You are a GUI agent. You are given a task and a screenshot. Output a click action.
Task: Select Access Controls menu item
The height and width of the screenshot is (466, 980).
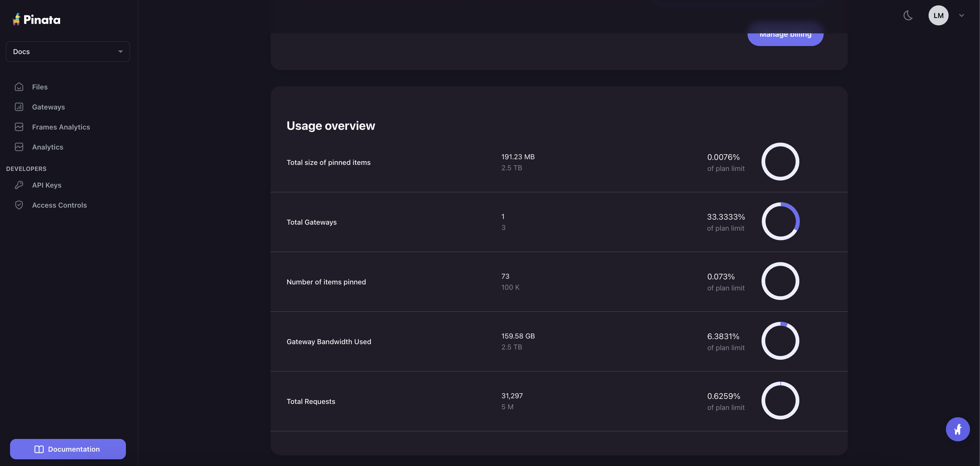click(59, 205)
